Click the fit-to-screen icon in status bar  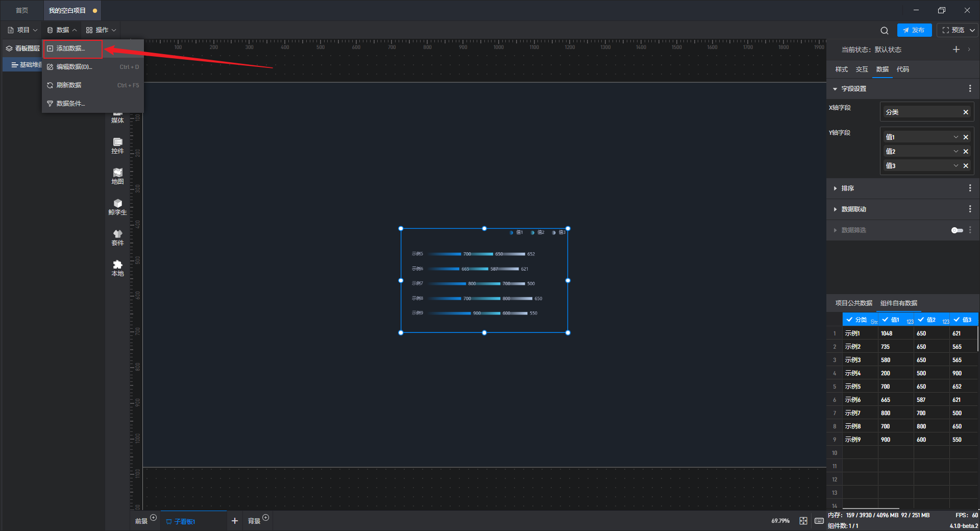tap(803, 521)
